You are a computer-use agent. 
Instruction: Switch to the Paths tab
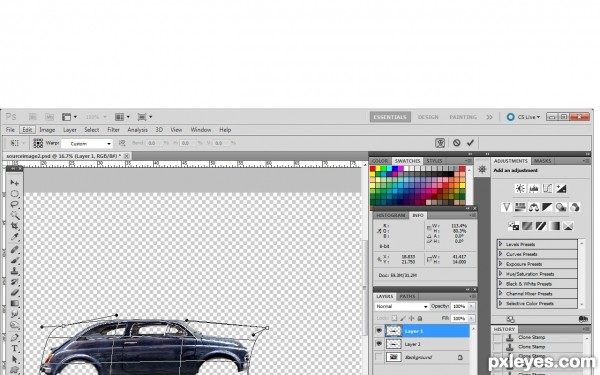(x=407, y=297)
